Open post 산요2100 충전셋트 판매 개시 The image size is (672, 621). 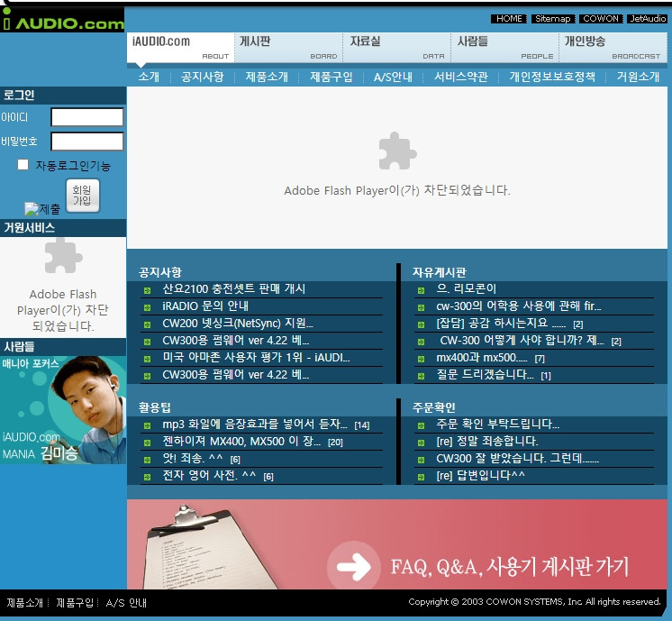(233, 289)
